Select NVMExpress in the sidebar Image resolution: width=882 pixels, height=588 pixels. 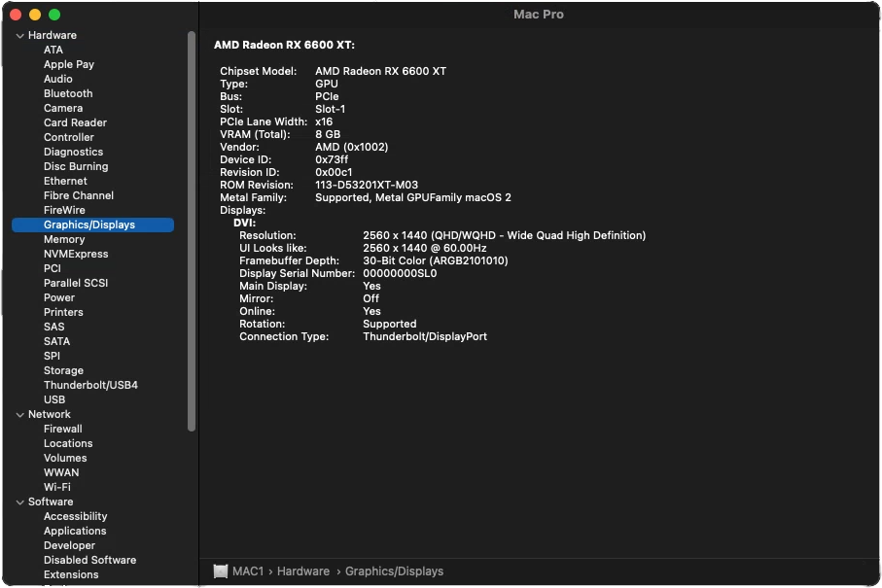pyautogui.click(x=76, y=255)
